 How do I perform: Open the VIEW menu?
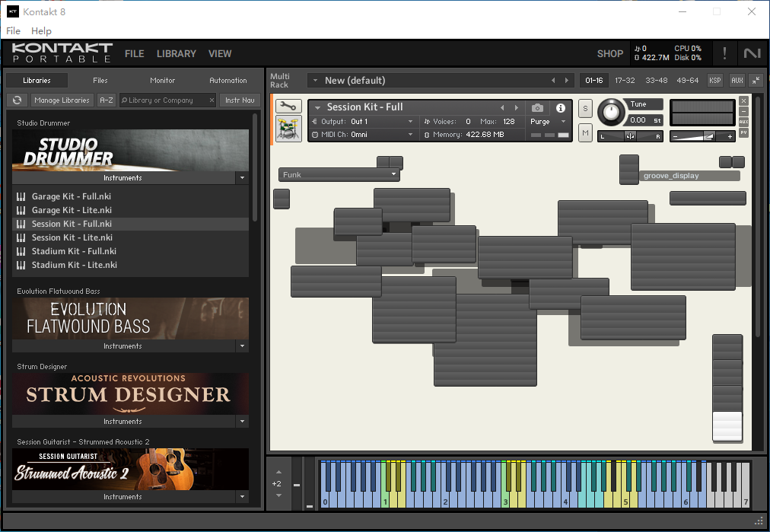[219, 53]
